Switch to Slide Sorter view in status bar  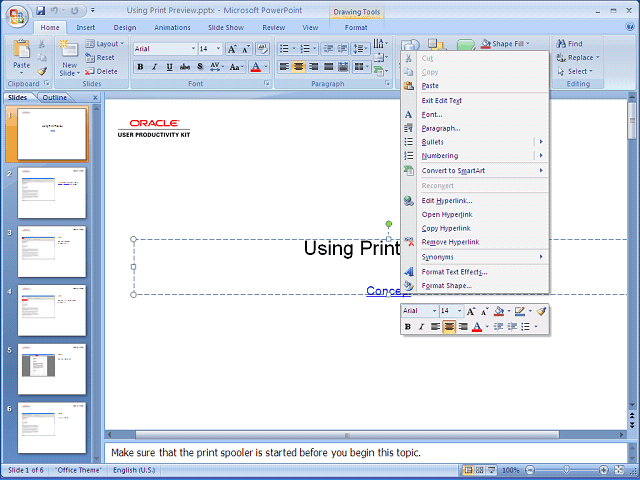click(x=480, y=470)
